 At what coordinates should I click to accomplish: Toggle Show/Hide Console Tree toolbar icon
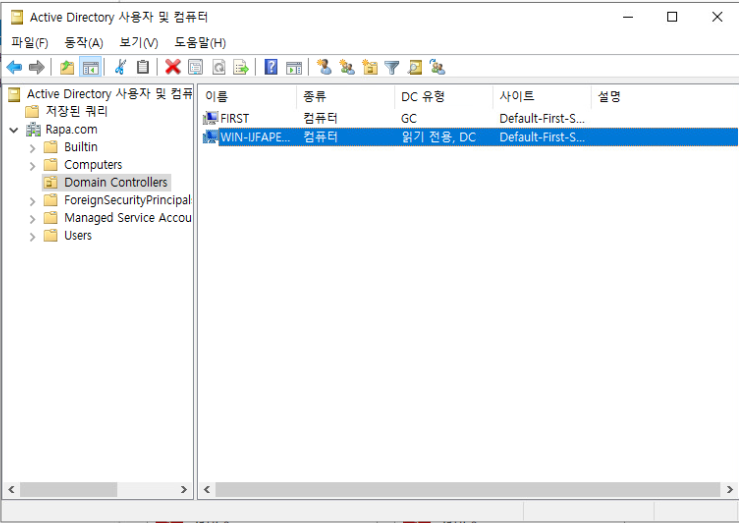point(90,67)
